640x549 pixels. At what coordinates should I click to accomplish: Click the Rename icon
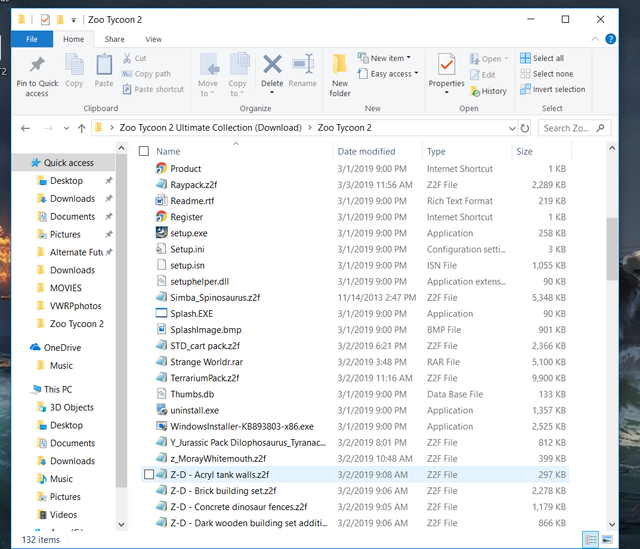point(303,64)
